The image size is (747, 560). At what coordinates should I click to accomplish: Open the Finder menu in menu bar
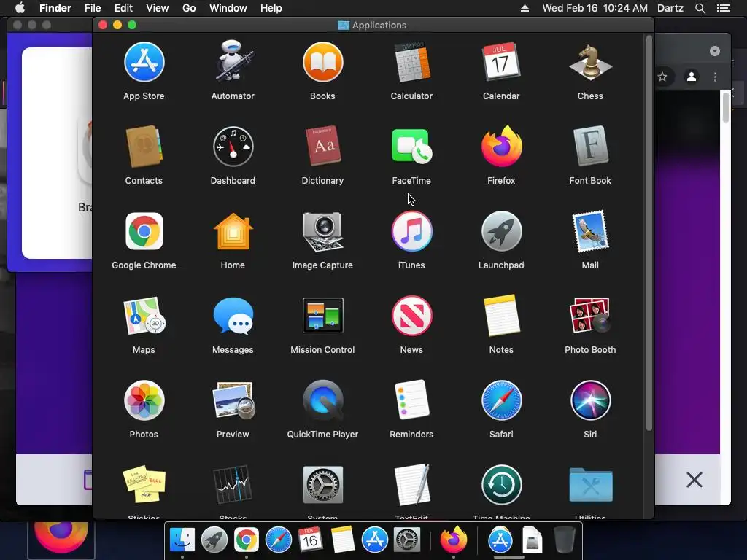coord(55,8)
